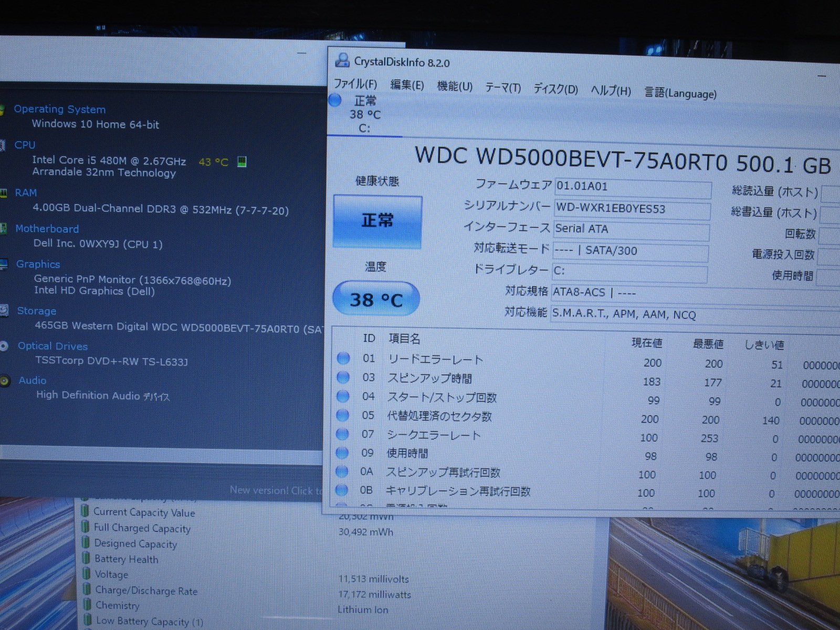This screenshot has height=630, width=840.
Task: Click the 正常 health status button
Action: click(377, 220)
